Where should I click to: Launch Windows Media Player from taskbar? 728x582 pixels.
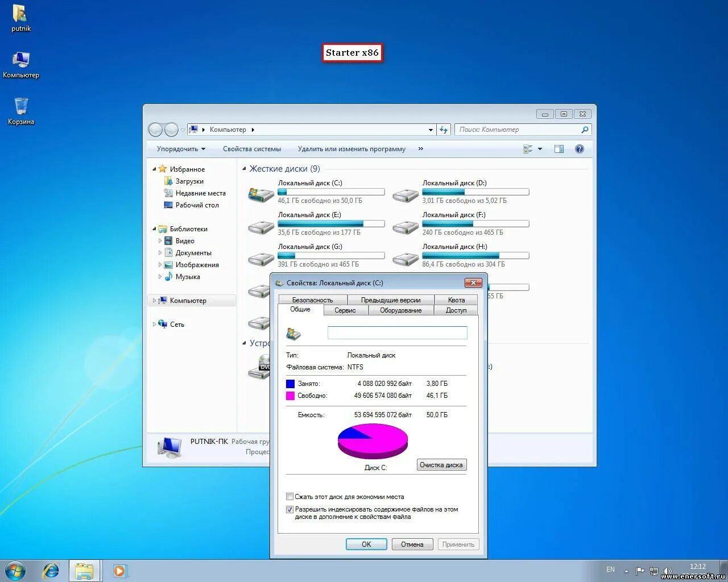coord(120,571)
